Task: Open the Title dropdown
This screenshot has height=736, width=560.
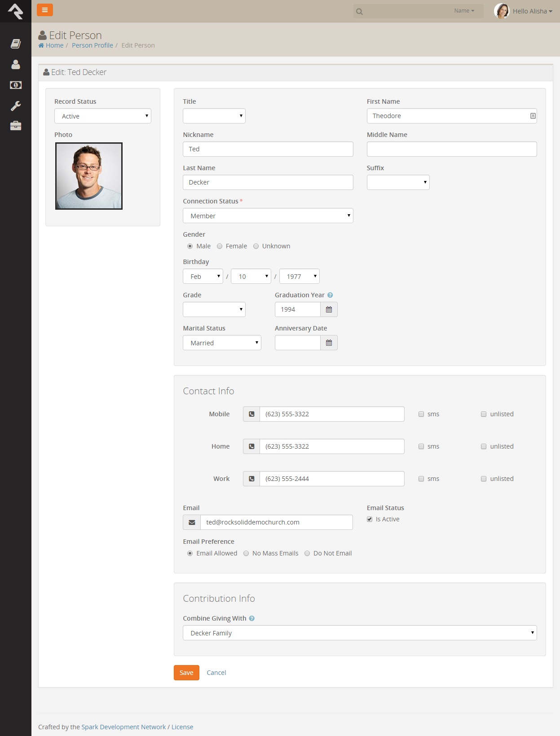Action: point(214,116)
